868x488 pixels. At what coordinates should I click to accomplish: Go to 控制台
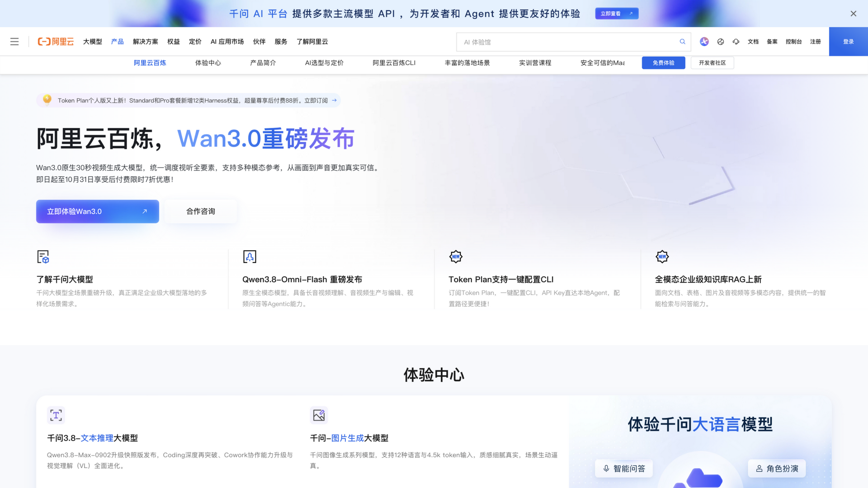pyautogui.click(x=794, y=42)
